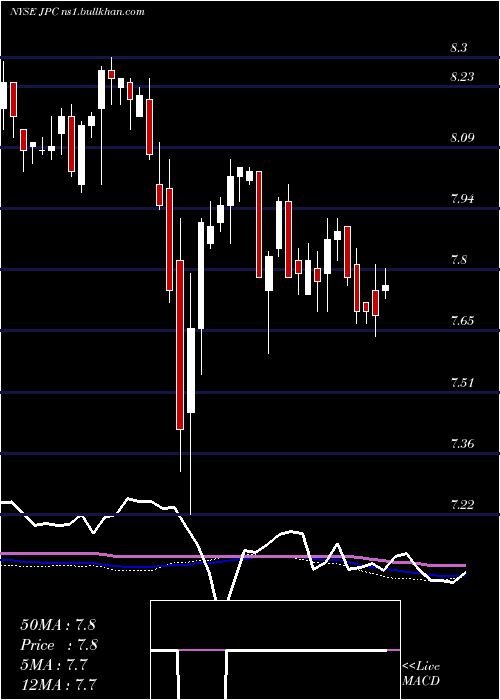Click the 7.22 price axis label
This screenshot has width=500, height=700.
tap(462, 504)
